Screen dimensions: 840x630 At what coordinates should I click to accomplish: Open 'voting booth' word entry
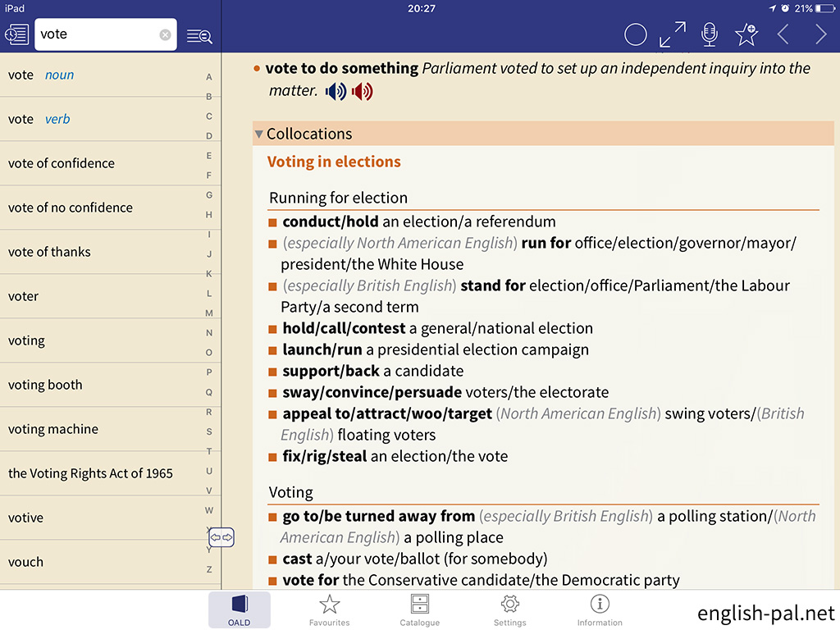point(45,385)
